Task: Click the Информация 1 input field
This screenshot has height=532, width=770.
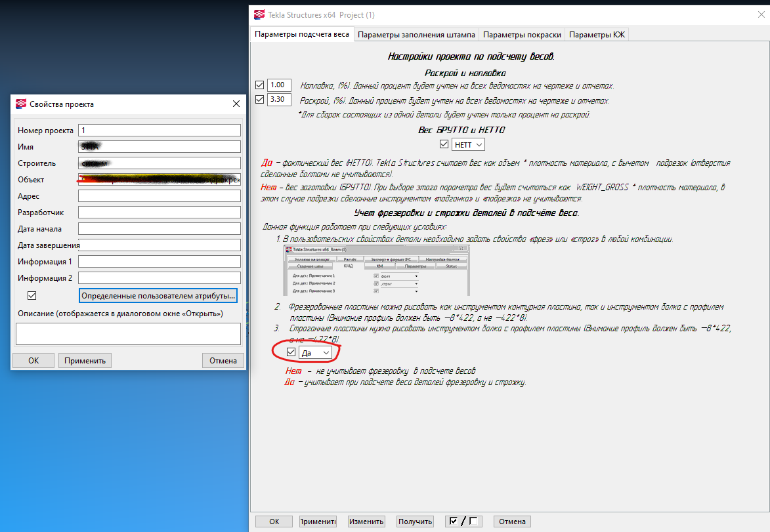Action: coord(160,261)
